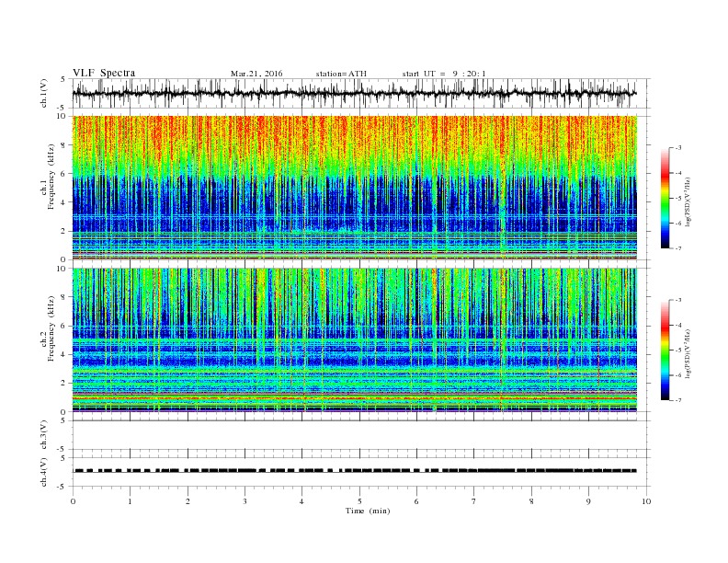Click the Time axis "1" tick label
Viewport: 728px width, 563px height.
[x=131, y=501]
